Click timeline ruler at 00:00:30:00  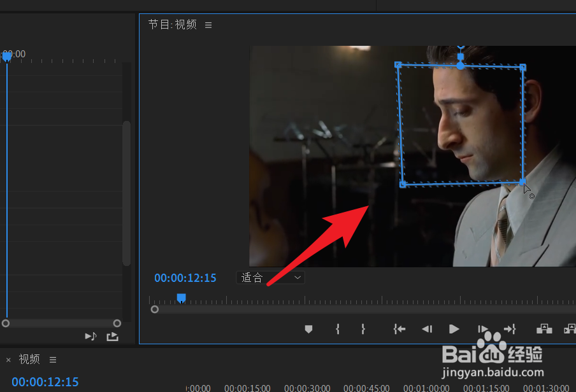click(307, 388)
